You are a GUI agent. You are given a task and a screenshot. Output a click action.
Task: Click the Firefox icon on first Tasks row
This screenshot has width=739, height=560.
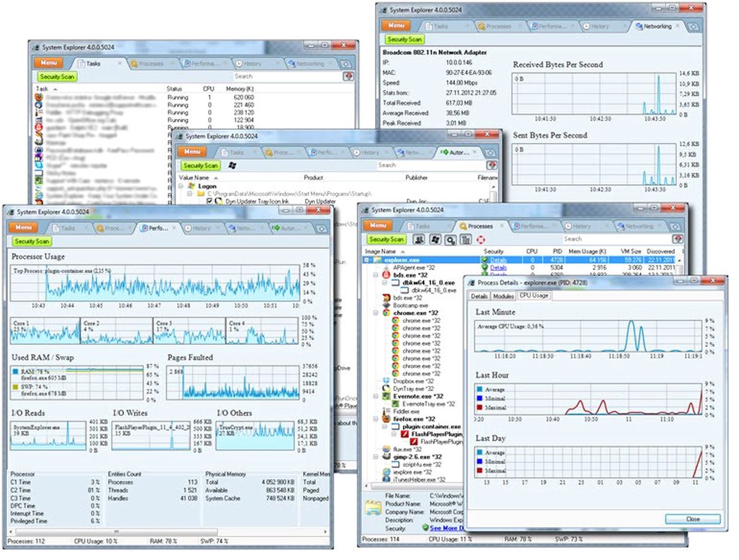pyautogui.click(x=39, y=97)
